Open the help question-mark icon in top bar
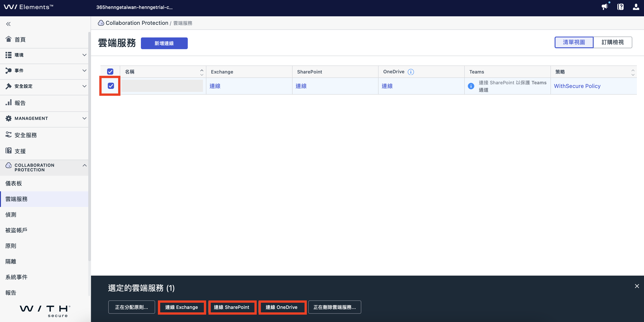This screenshot has height=322, width=644. point(621,7)
